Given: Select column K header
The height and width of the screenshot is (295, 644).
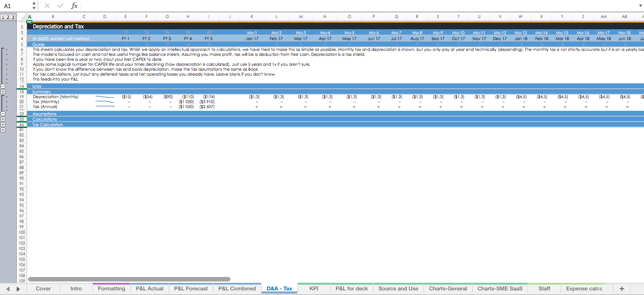Looking at the screenshot, I should click(x=252, y=17).
